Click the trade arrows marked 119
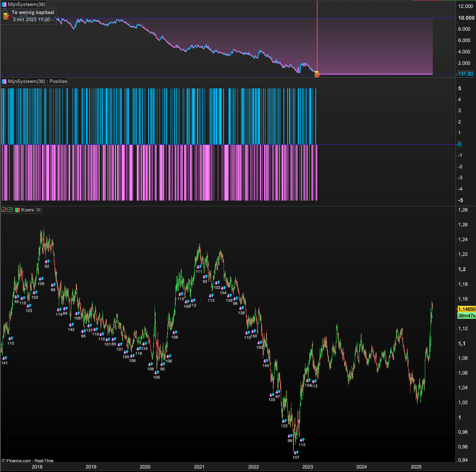The width and height of the screenshot is (476, 472). [59, 309]
